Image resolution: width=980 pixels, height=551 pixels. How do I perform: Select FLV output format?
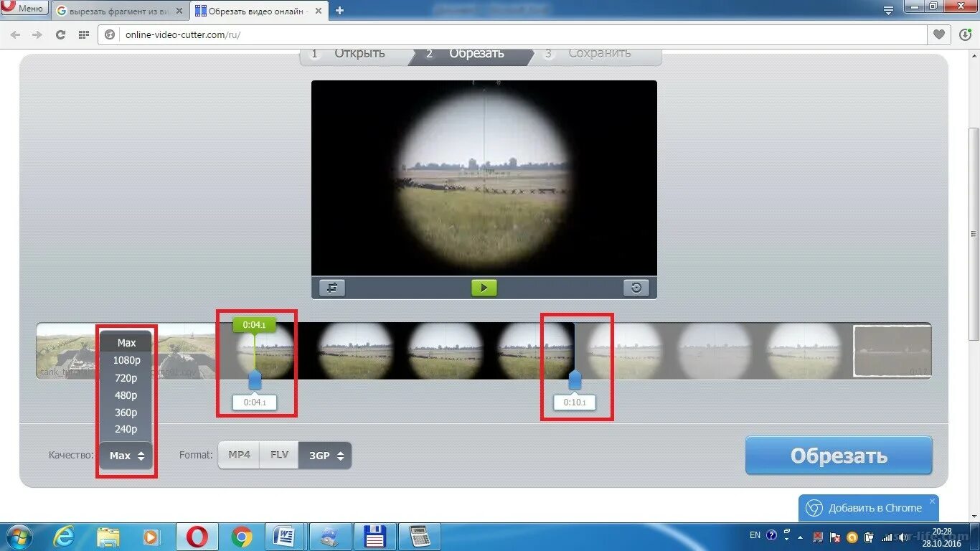(x=279, y=455)
